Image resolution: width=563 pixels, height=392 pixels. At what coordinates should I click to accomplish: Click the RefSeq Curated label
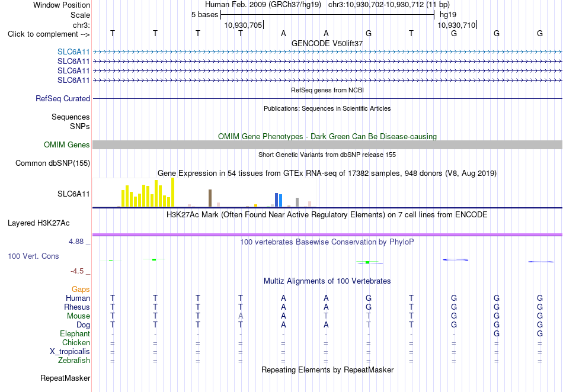tap(63, 99)
